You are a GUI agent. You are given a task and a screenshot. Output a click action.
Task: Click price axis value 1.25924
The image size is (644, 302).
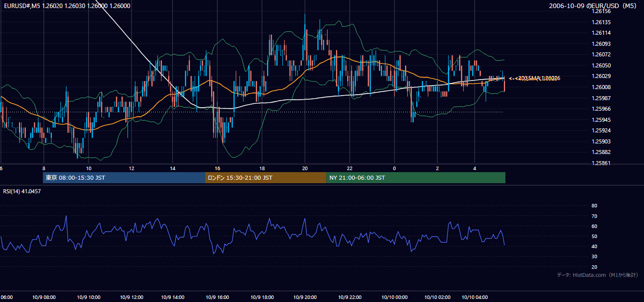[x=601, y=130]
